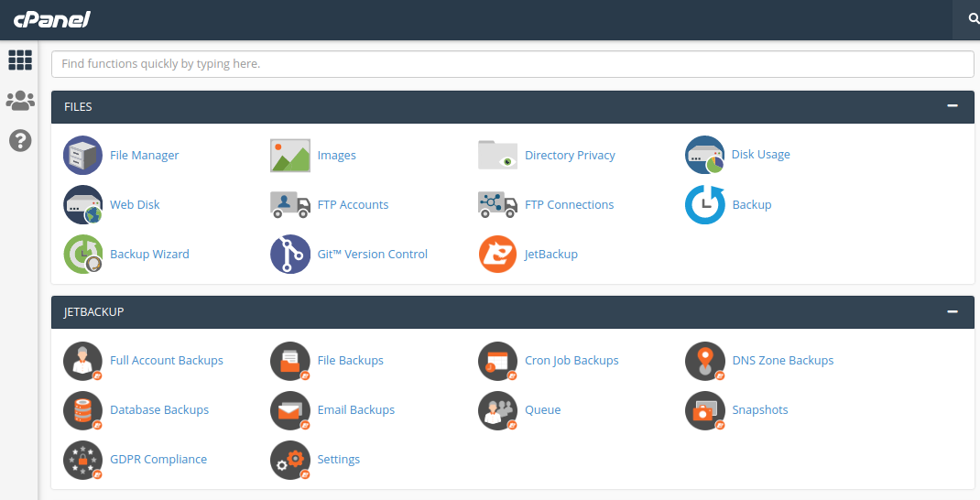Image resolution: width=980 pixels, height=500 pixels.
Task: Click the FILES section header title
Action: [x=78, y=107]
